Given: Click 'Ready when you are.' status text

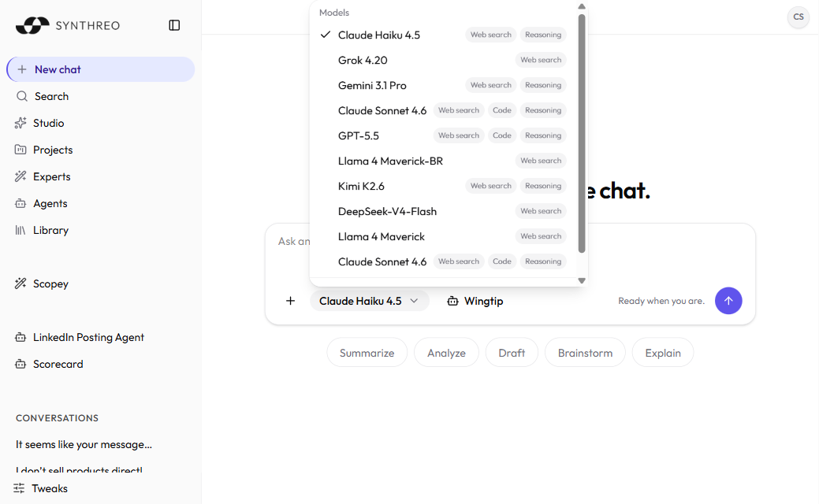Looking at the screenshot, I should point(661,301).
